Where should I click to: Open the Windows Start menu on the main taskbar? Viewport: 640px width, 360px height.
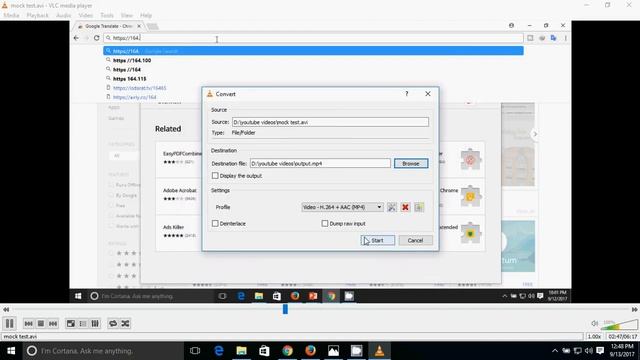click(11, 351)
